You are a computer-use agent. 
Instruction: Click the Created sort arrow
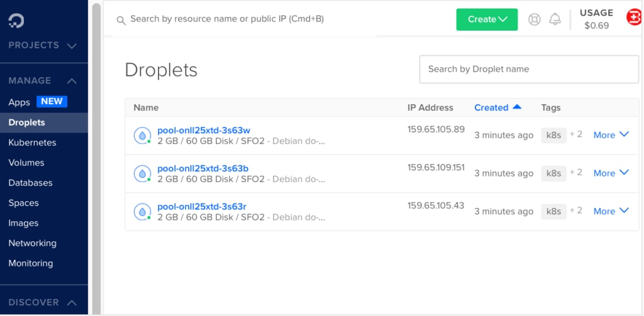click(517, 107)
